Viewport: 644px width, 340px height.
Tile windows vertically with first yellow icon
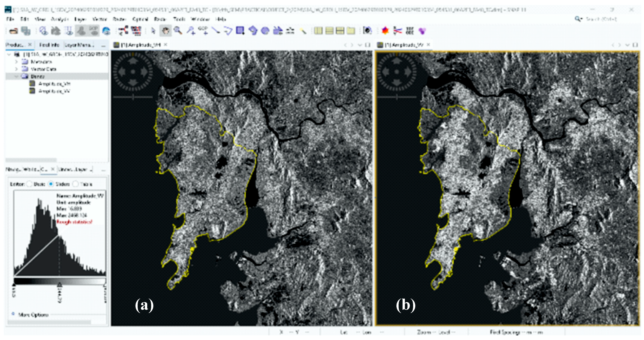[x=318, y=31]
